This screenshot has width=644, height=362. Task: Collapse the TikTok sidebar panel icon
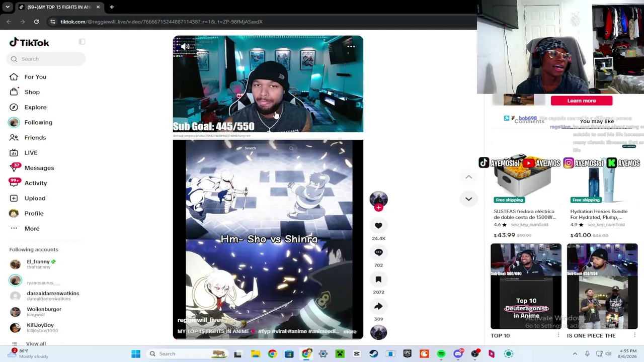[82, 42]
